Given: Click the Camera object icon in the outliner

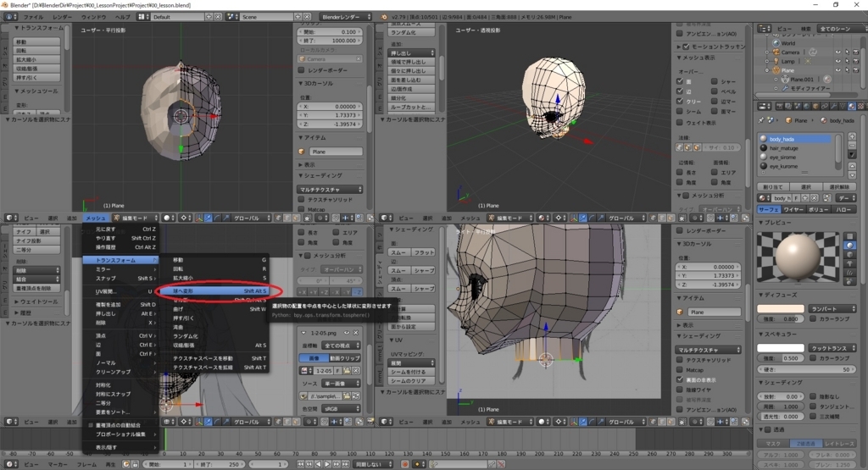Looking at the screenshot, I should pyautogui.click(x=776, y=53).
